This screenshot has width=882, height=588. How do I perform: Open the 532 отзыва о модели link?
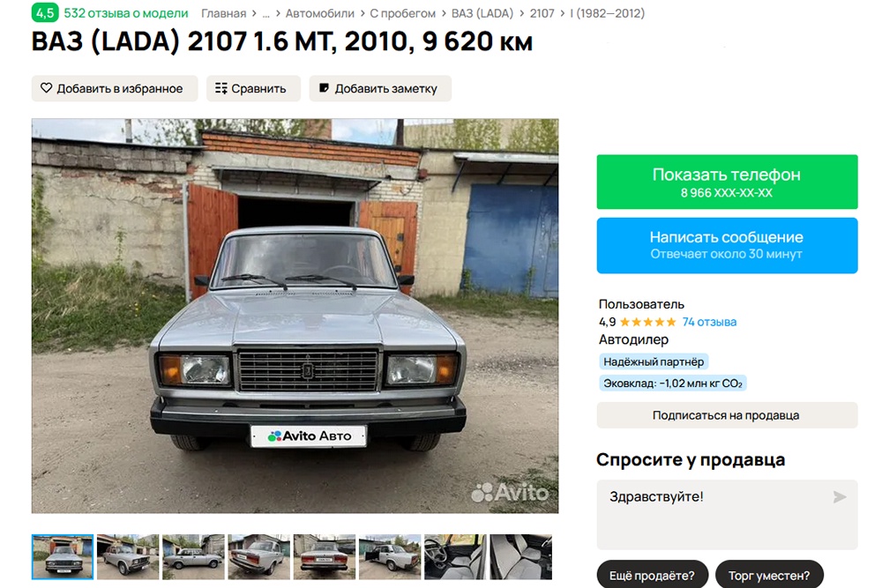click(x=126, y=13)
